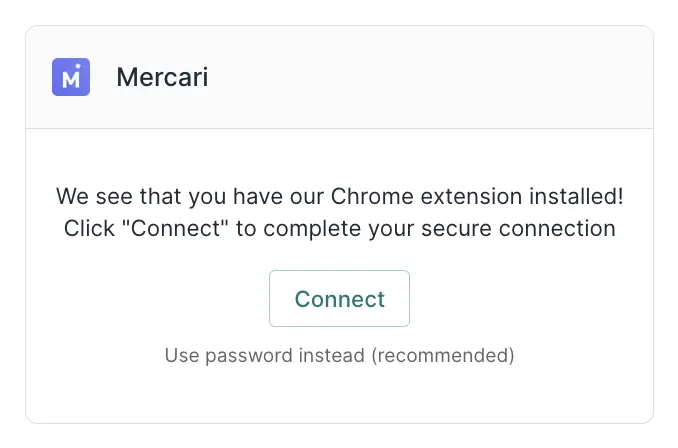
Task: Click "Use password" text under the button
Action: (228, 355)
